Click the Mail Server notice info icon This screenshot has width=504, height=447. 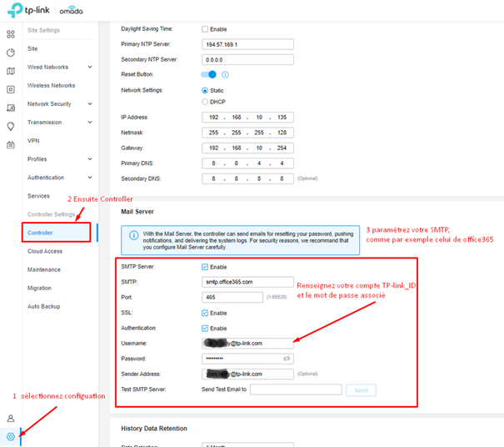134,235
